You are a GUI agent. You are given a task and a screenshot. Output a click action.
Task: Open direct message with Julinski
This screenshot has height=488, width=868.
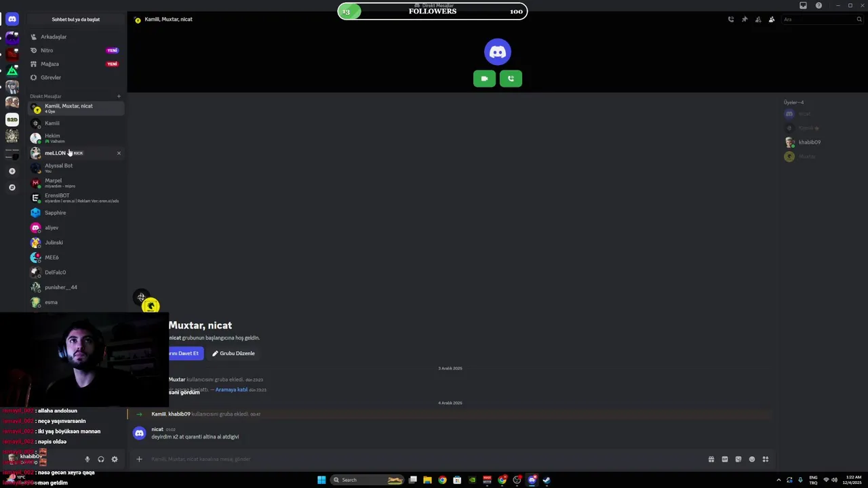coord(75,243)
